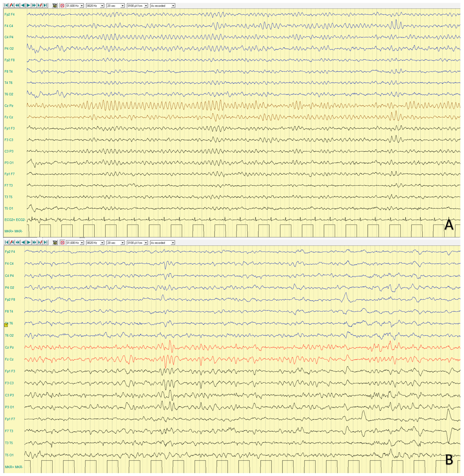Go to next marker in lower toolbar
The height and width of the screenshot is (476, 464).
[x=40, y=242]
